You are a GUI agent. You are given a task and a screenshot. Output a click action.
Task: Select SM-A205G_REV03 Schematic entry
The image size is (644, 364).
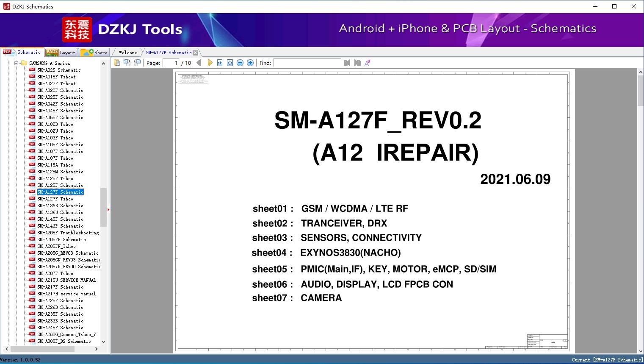(68, 253)
